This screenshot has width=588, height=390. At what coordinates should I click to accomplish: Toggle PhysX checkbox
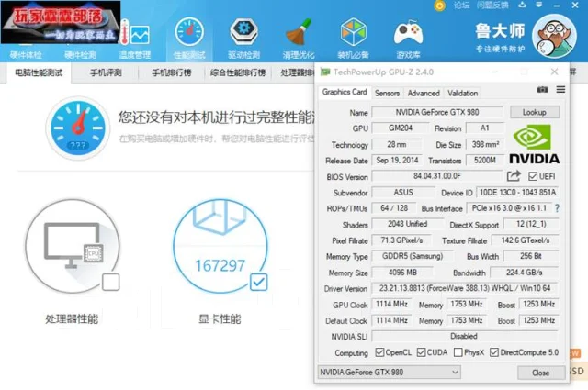458,352
